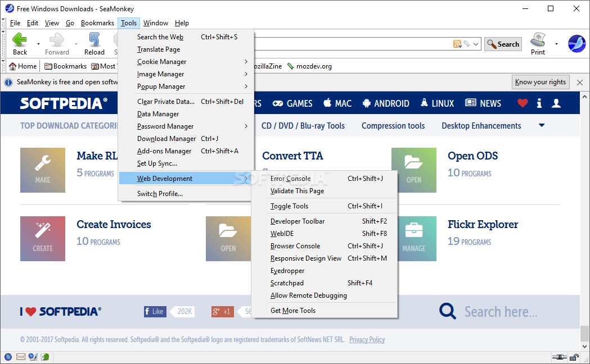
Task: Close the Know your rights notification bar
Action: pos(580,82)
